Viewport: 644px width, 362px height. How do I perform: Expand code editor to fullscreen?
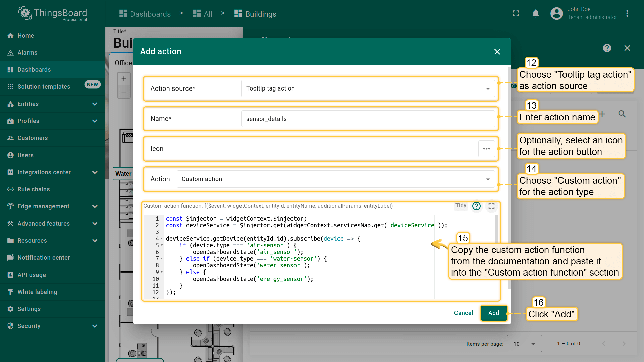point(491,206)
